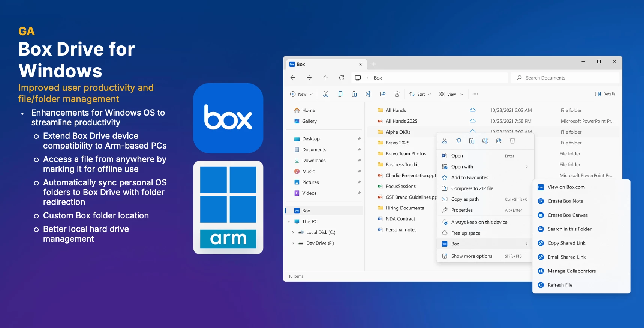Viewport: 644px width, 328px height.
Task: Select Create Box Canvas
Action: [581, 215]
